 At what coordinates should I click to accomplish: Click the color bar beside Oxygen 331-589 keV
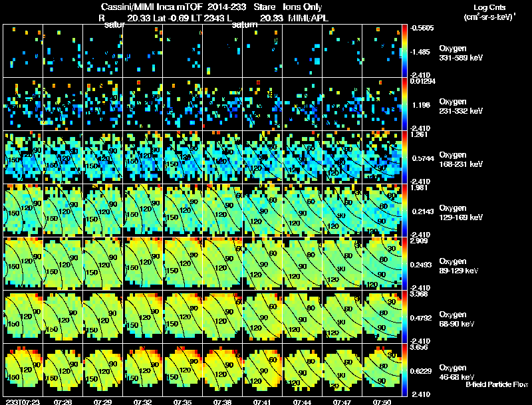[404, 51]
